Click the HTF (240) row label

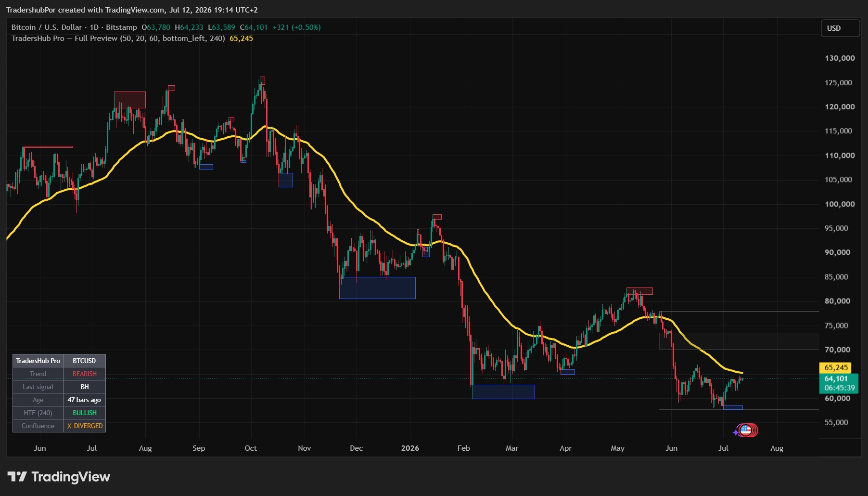point(38,413)
